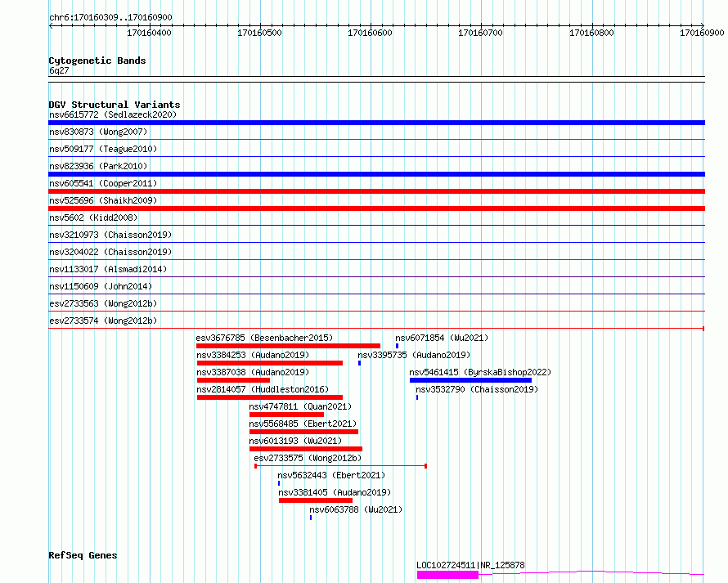Image resolution: width=728 pixels, height=583 pixels.
Task: Click the red bar of esv3676785 (Besenbacher2015)
Action: tap(288, 346)
